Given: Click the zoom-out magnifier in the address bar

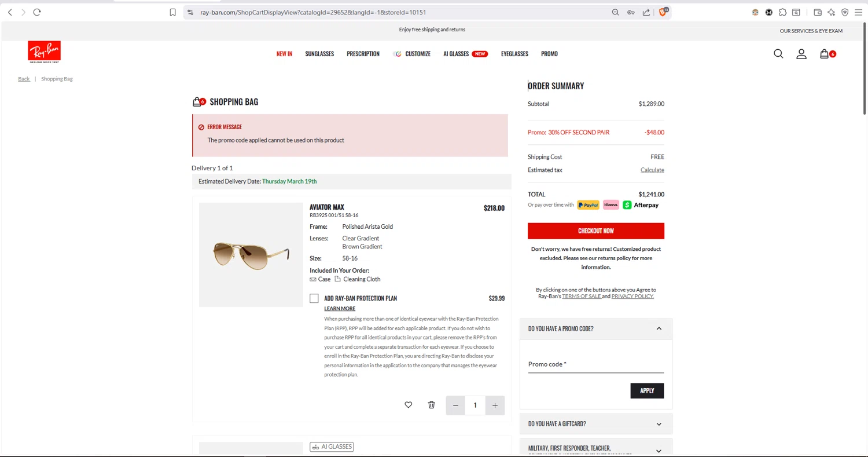Looking at the screenshot, I should coord(616,12).
